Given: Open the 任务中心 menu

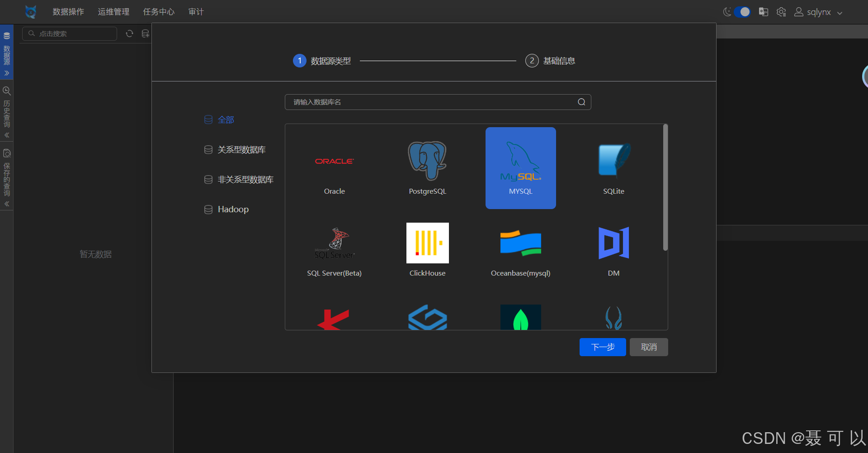Looking at the screenshot, I should (x=159, y=12).
